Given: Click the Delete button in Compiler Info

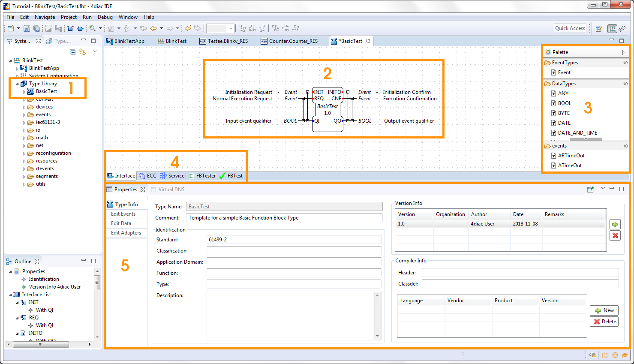Looking at the screenshot, I should (x=604, y=322).
